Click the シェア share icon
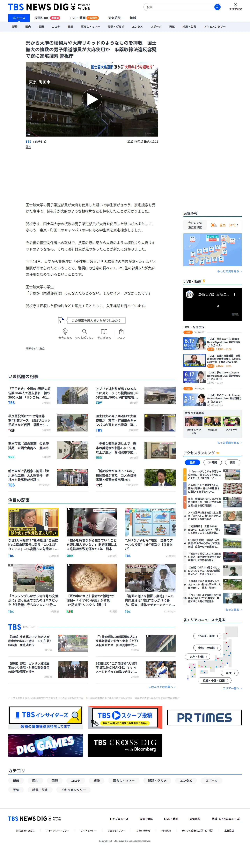This screenshot has width=250, height=868. point(121,331)
